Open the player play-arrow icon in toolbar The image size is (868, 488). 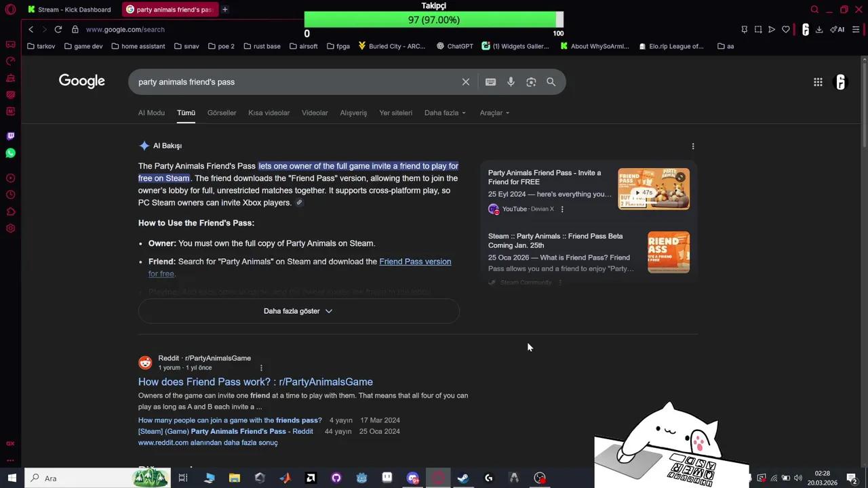[772, 29]
